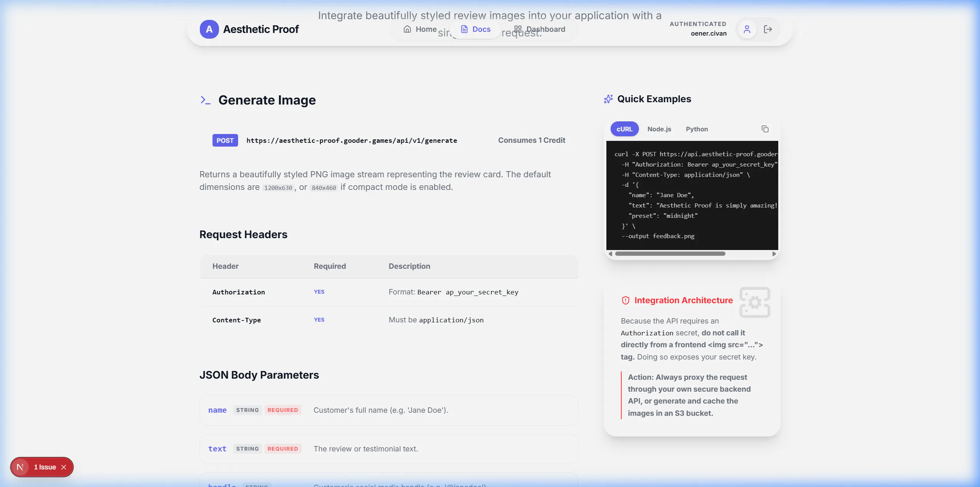Click the shield alert icon
The height and width of the screenshot is (487, 980).
[x=626, y=300]
